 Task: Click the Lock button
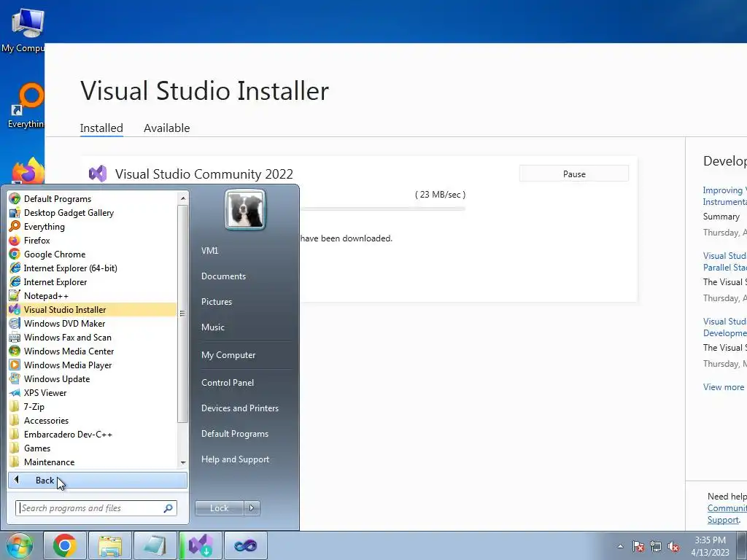[219, 508]
